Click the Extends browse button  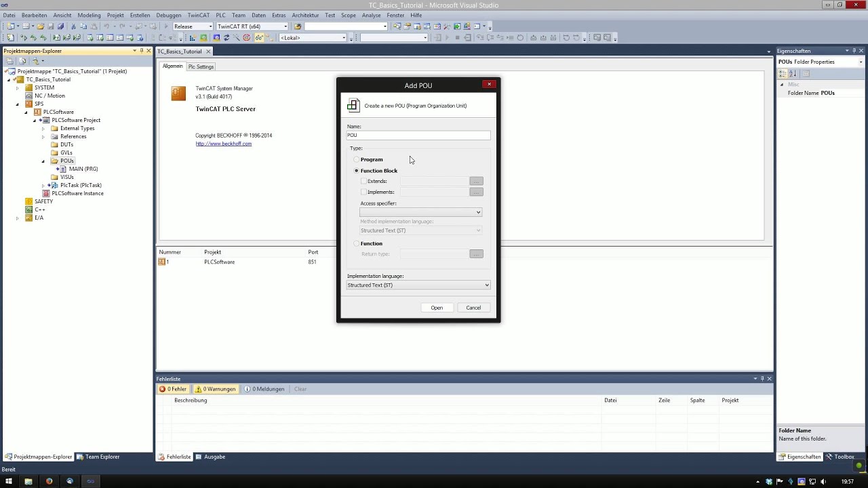tap(476, 181)
